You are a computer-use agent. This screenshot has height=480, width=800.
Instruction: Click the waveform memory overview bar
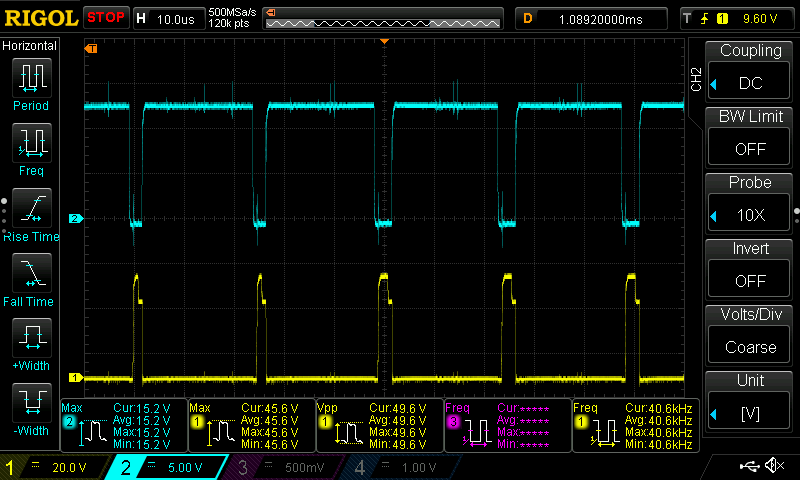(x=383, y=19)
